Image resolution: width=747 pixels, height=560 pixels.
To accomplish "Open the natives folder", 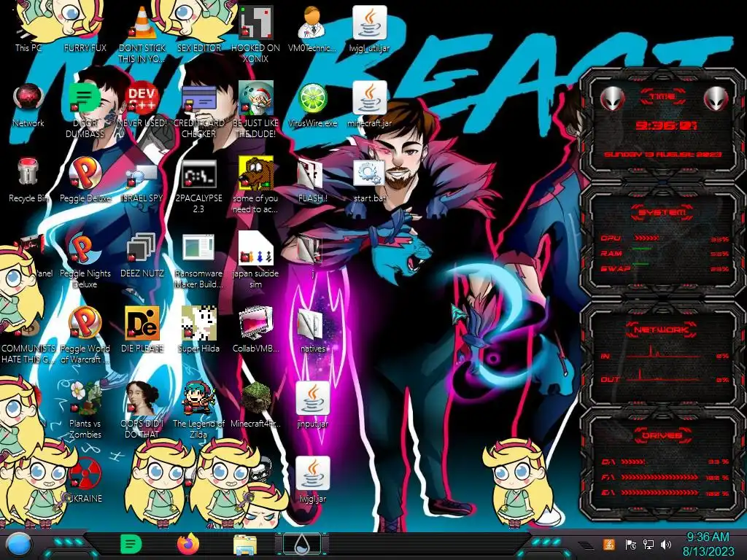I will pos(312,330).
